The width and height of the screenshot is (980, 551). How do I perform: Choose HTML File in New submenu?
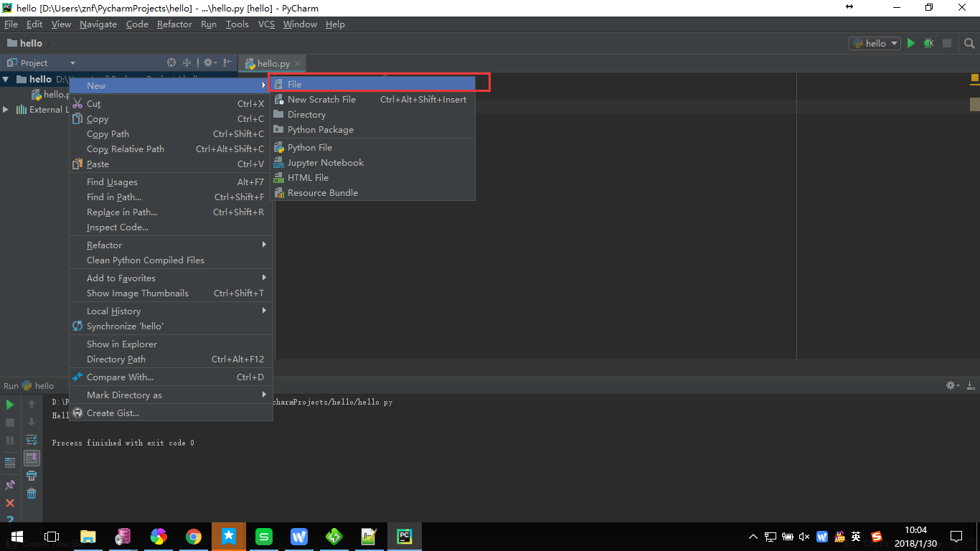(372, 178)
